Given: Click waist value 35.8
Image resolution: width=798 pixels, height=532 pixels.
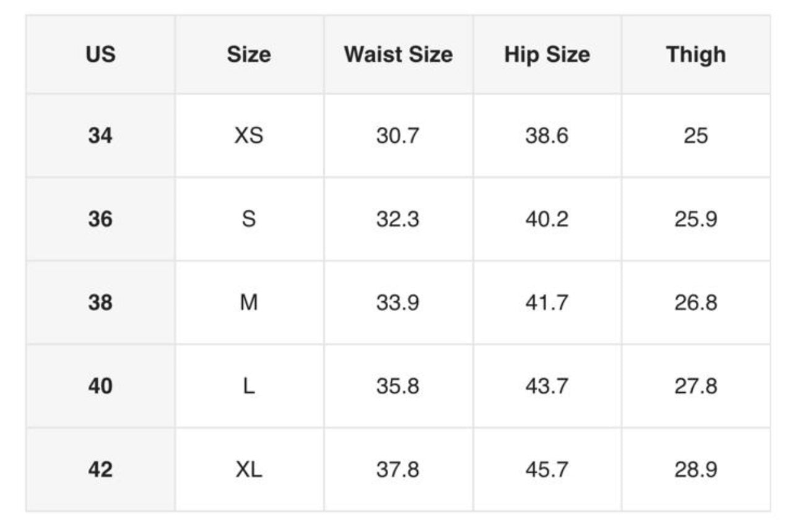Looking at the screenshot, I should coord(398,386).
